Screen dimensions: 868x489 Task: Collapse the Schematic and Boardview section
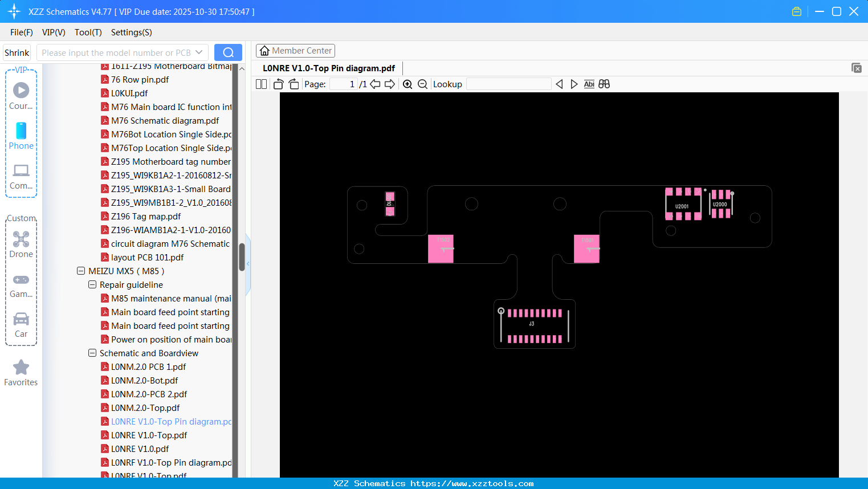(x=92, y=353)
